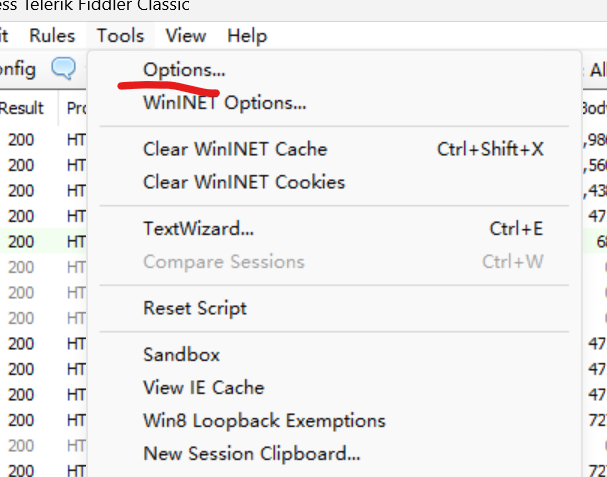Open the Rules menu
The image size is (607, 477).
click(x=52, y=36)
